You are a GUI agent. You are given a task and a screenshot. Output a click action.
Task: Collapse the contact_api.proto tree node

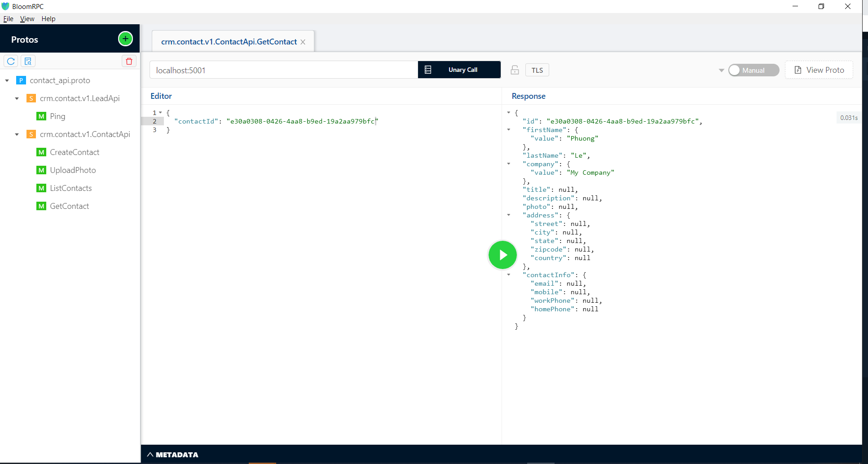point(7,80)
